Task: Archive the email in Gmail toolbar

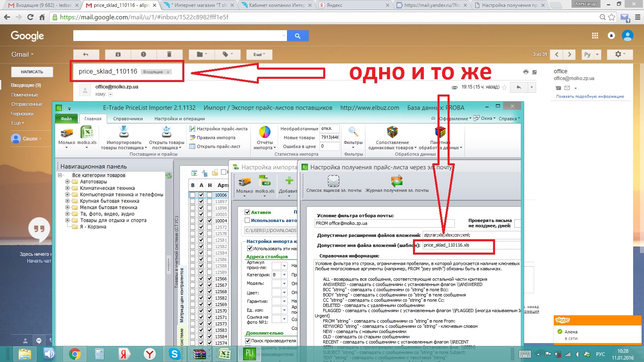Action: tap(118, 54)
